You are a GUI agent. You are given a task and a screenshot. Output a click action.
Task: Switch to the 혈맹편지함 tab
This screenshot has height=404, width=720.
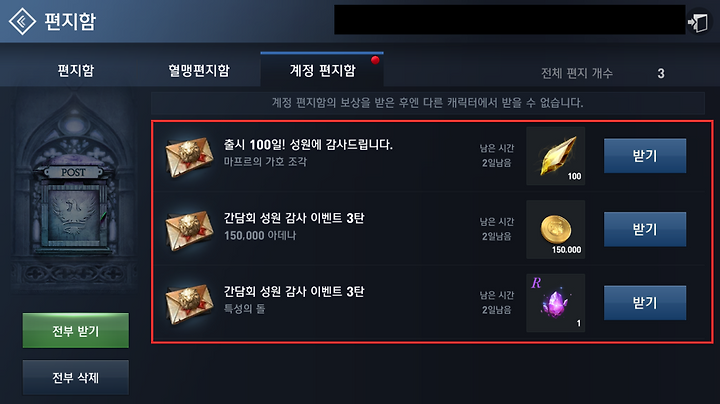[x=199, y=70]
